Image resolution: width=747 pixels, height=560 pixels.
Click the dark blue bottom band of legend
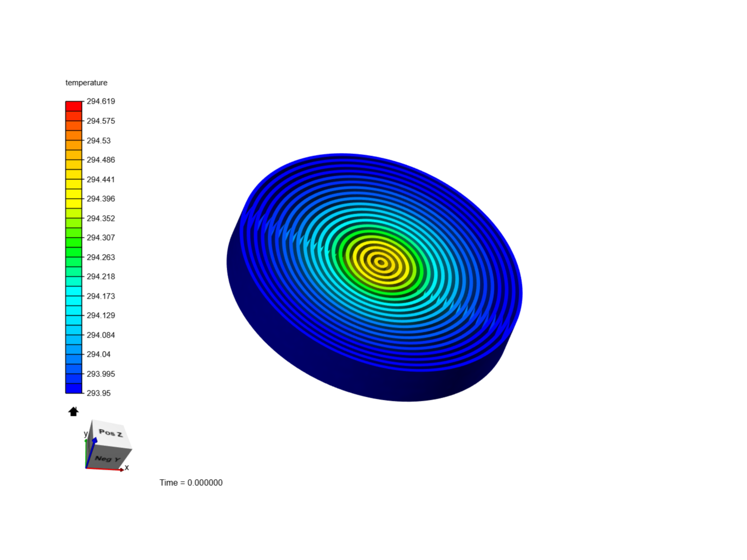coord(74,388)
